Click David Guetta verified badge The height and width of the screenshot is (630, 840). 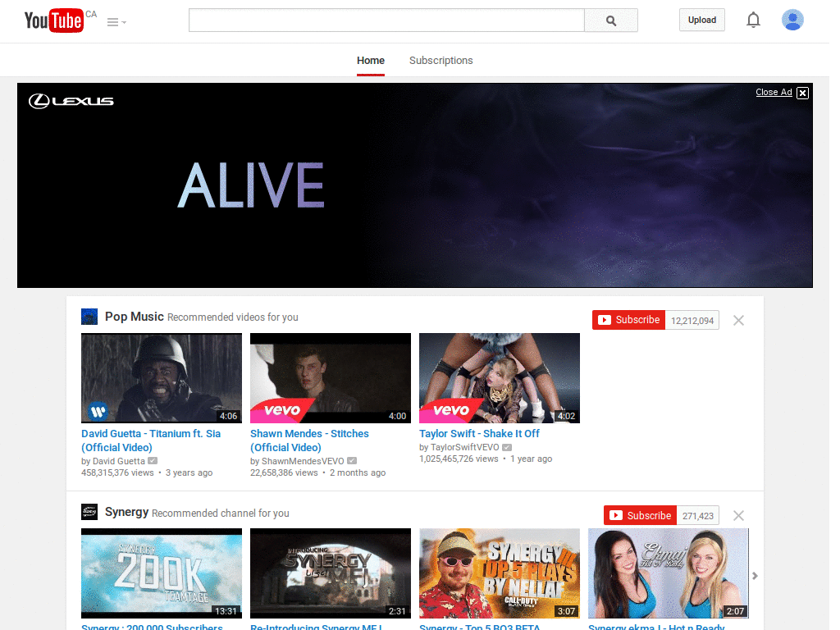coord(153,461)
